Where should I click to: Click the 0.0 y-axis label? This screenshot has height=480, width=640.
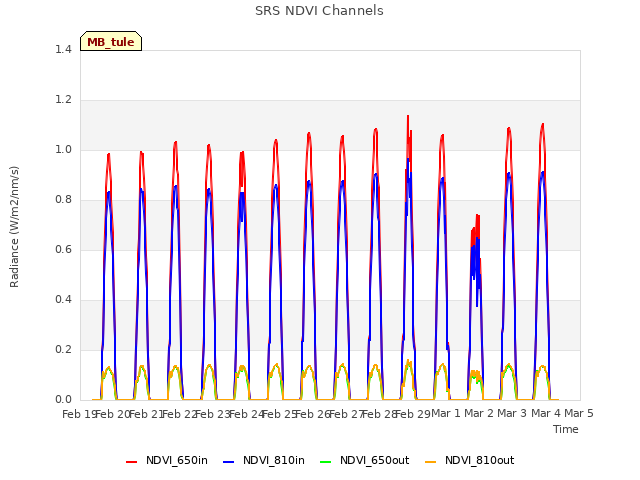[63, 399]
